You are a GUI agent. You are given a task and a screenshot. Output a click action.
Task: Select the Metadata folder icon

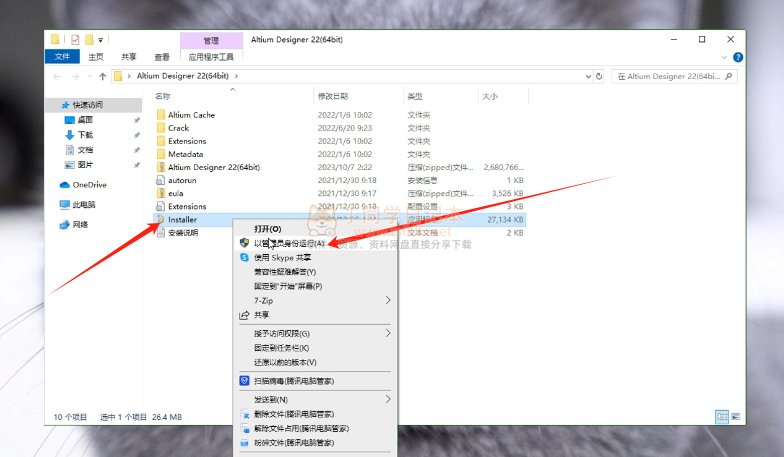click(x=160, y=154)
